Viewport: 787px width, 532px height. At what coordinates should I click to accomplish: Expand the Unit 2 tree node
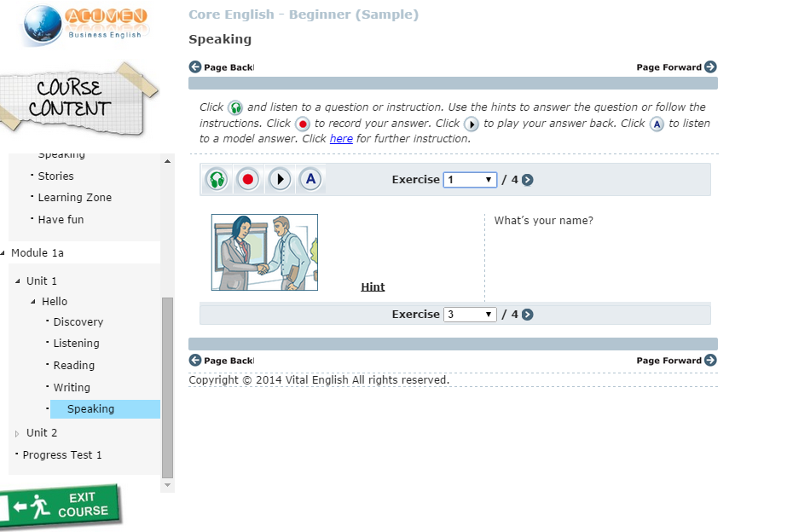pyautogui.click(x=17, y=433)
